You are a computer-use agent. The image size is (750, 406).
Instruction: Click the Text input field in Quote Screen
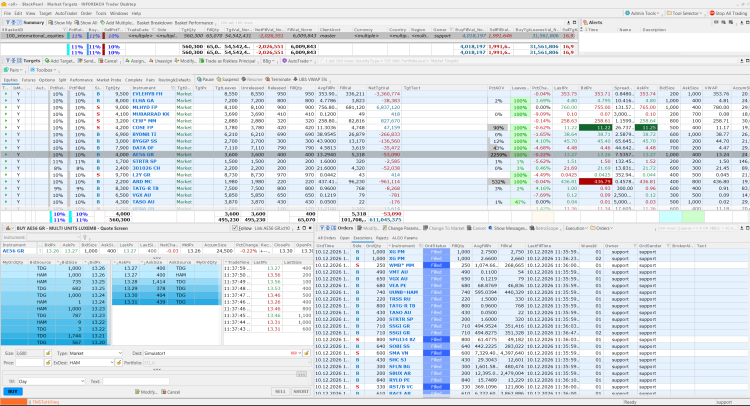tap(136, 381)
